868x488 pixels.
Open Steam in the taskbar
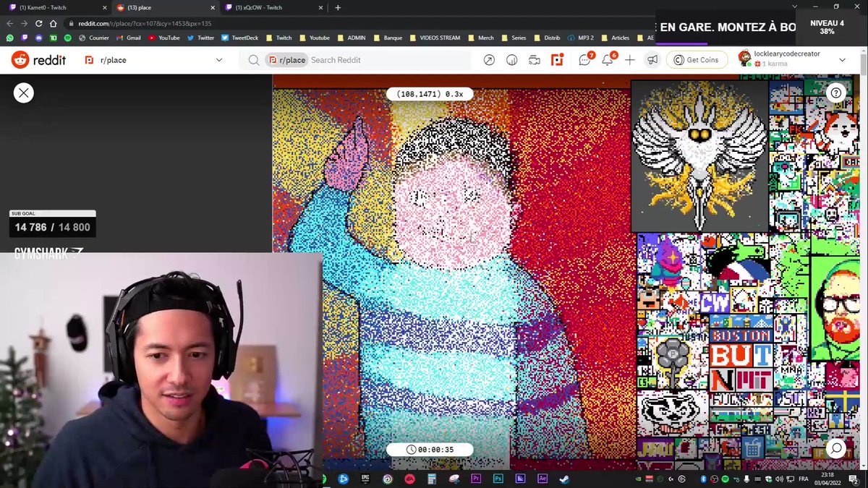pyautogui.click(x=564, y=479)
